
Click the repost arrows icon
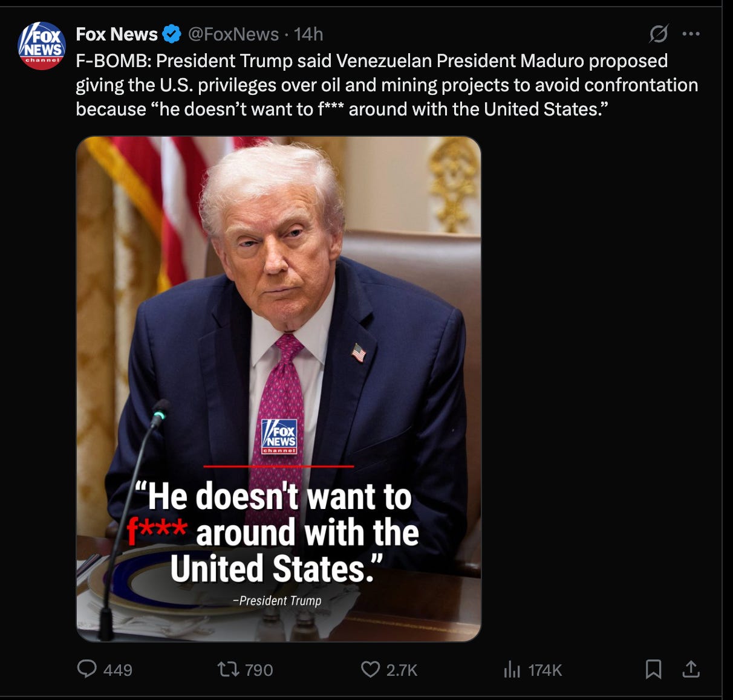pos(228,669)
